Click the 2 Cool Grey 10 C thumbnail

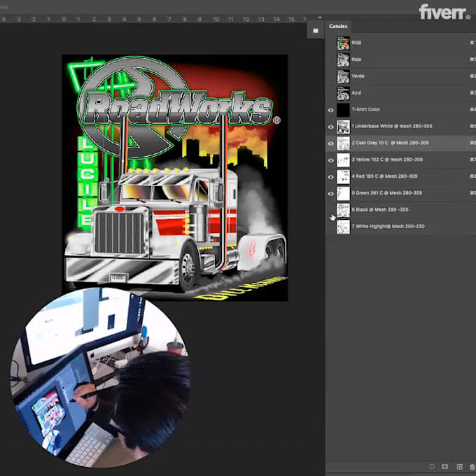pyautogui.click(x=343, y=143)
